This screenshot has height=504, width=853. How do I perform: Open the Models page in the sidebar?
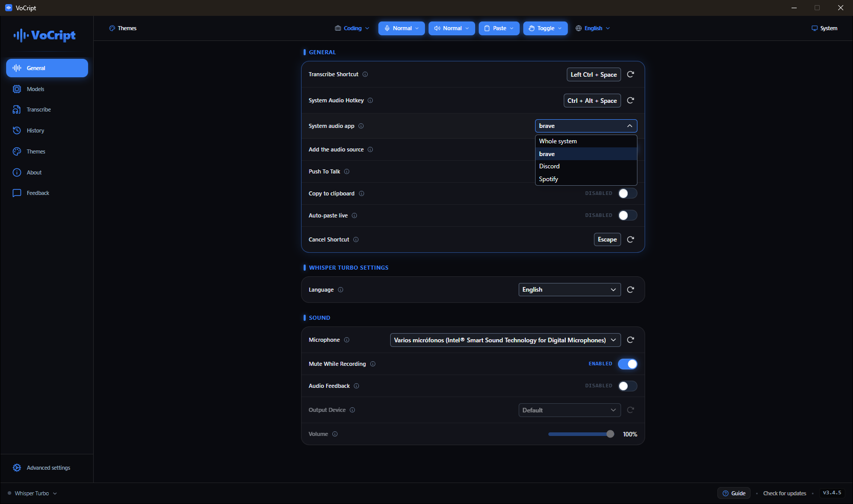pyautogui.click(x=47, y=89)
